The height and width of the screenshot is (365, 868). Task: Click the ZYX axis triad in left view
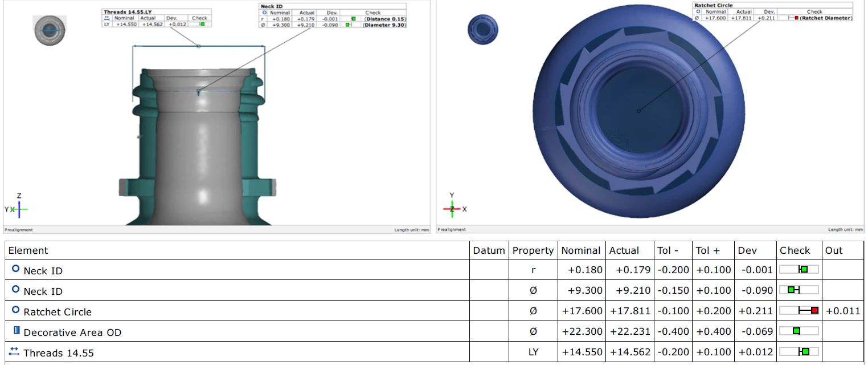17,209
